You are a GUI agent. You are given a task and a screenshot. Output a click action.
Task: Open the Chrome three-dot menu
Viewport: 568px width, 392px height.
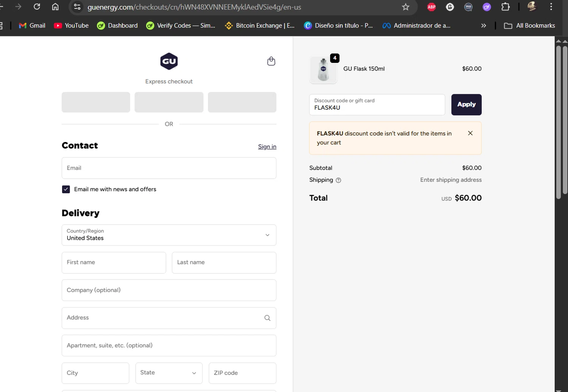coord(551,7)
